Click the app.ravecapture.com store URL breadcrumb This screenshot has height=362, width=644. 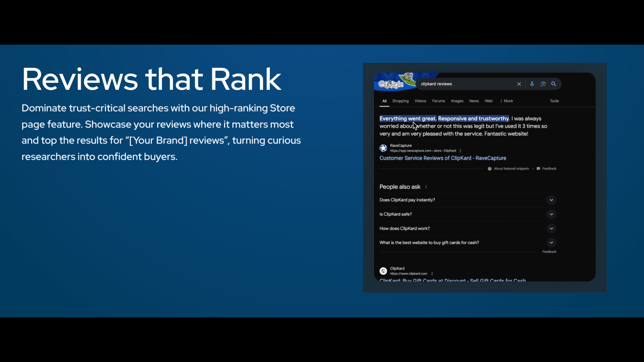423,151
